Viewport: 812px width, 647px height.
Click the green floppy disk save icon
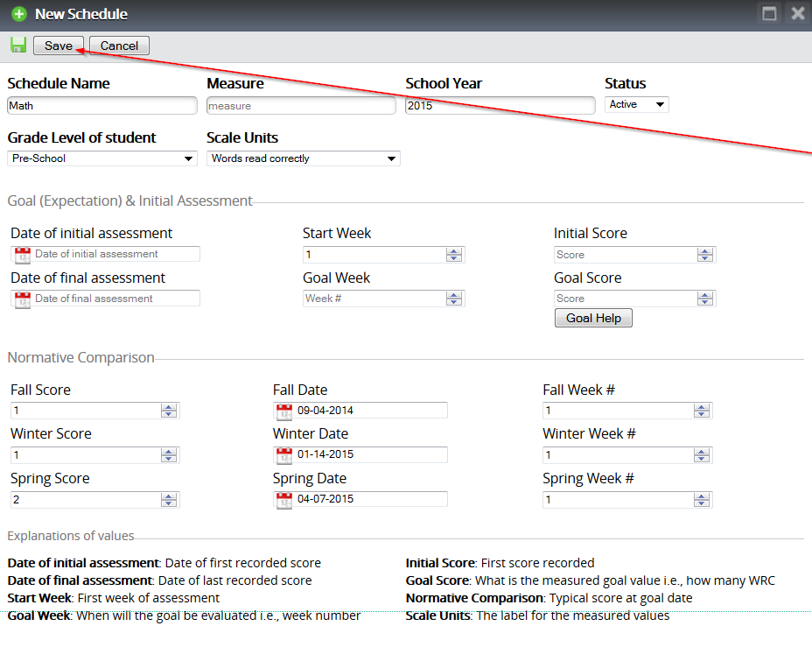17,46
